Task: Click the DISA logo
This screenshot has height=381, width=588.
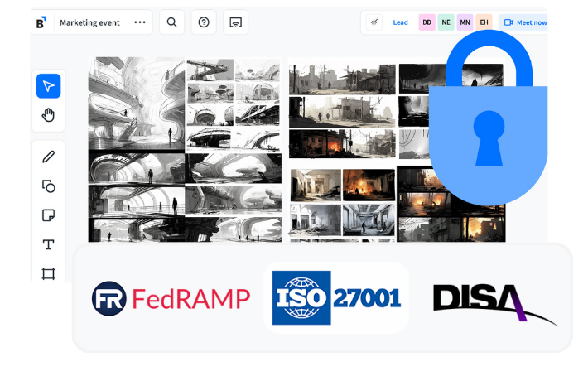Action: click(494, 303)
